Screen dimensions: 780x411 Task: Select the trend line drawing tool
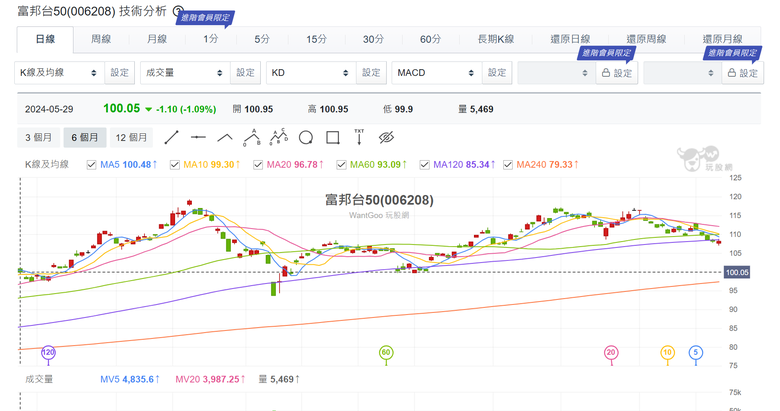click(171, 137)
